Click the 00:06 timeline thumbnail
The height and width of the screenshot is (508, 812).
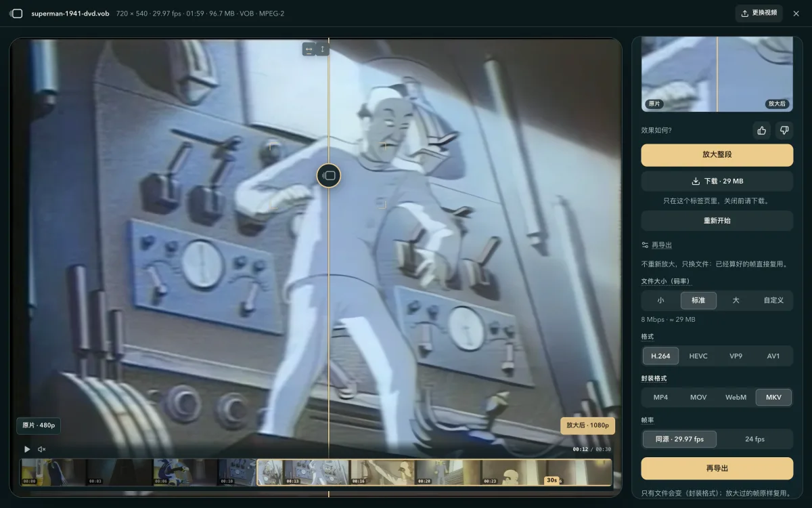(x=185, y=472)
